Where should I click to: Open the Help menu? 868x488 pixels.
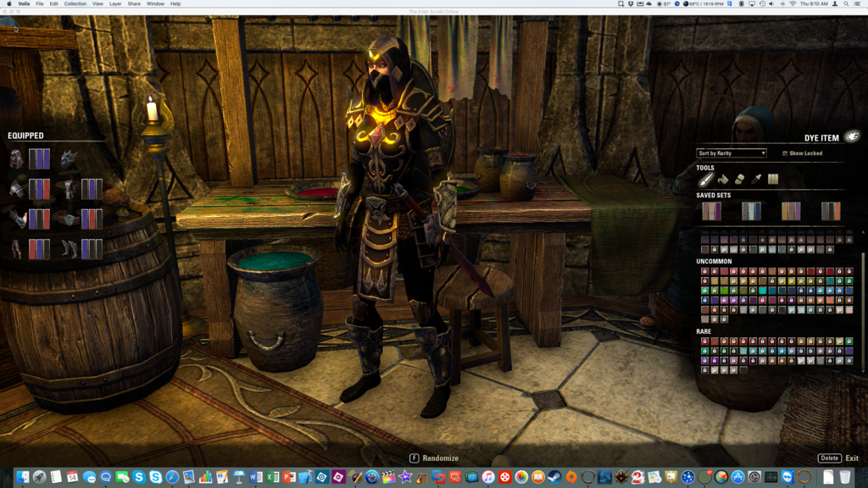(175, 4)
